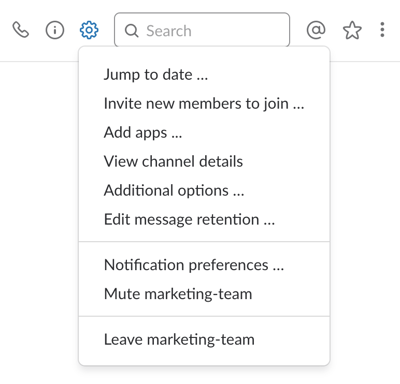Viewport: 400px width, 384px height.
Task: Choose Leave marketing-team
Action: 204,340
